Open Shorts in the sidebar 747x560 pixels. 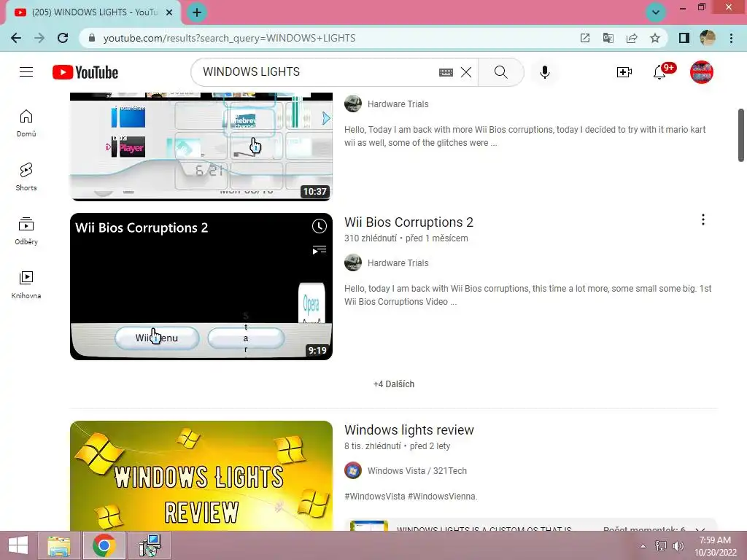[x=26, y=177]
